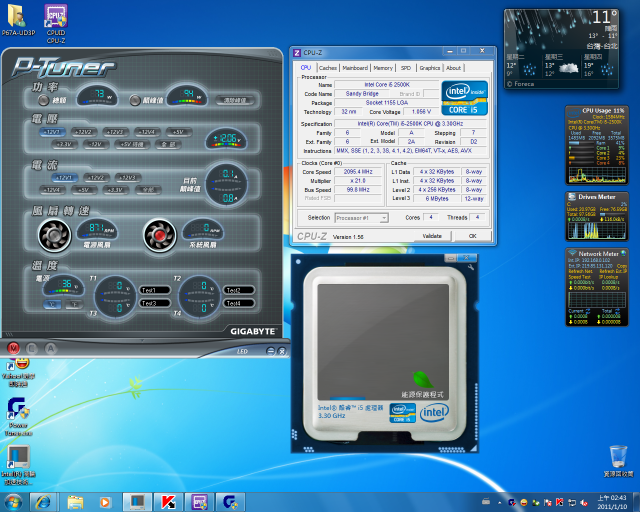Viewport: 640px width, 512px height.
Task: Switch to the SPD tab
Action: pos(406,68)
